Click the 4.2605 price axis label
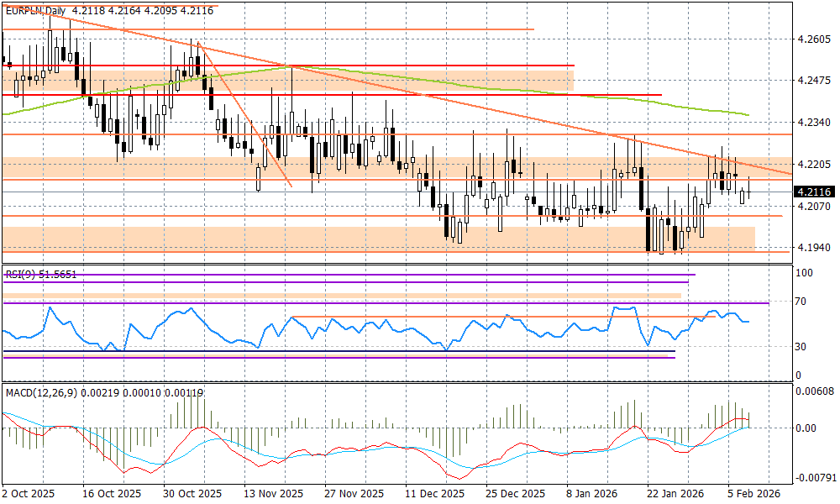840x504 pixels. (812, 39)
